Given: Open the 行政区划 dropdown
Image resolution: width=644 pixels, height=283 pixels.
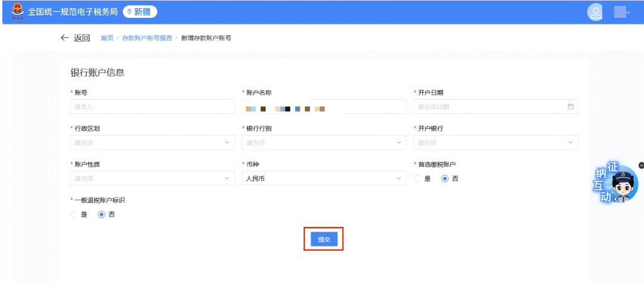Looking at the screenshot, I should click(x=153, y=142).
